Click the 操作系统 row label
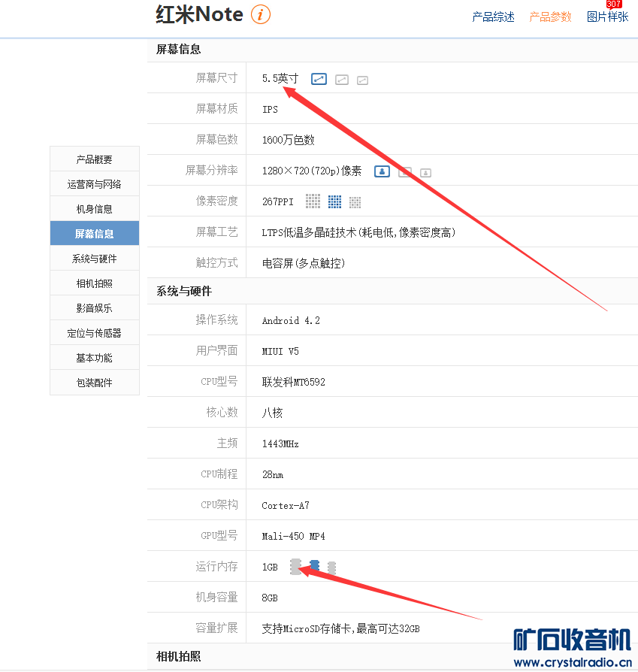Screen dimensions: 638x672 point(217,320)
